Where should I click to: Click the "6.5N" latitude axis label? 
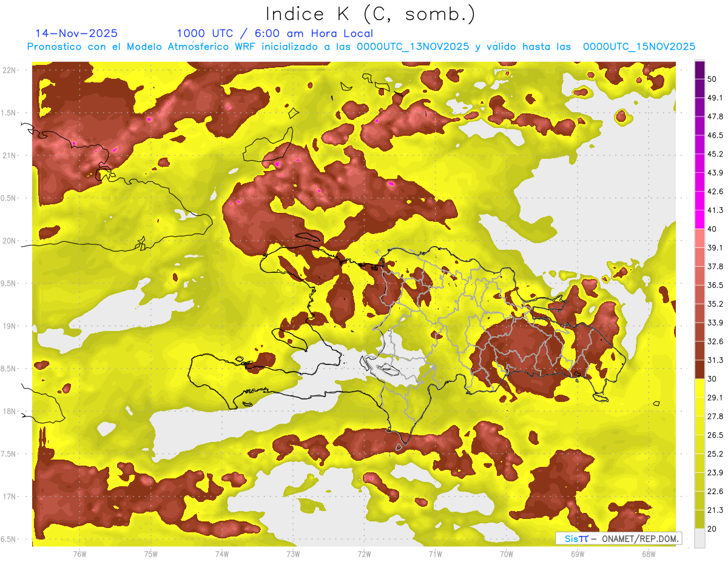(9, 540)
